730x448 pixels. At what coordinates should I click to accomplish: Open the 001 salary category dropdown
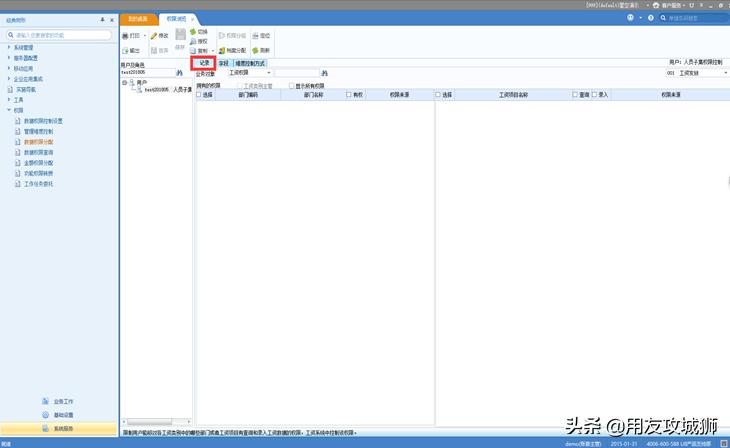(x=725, y=73)
